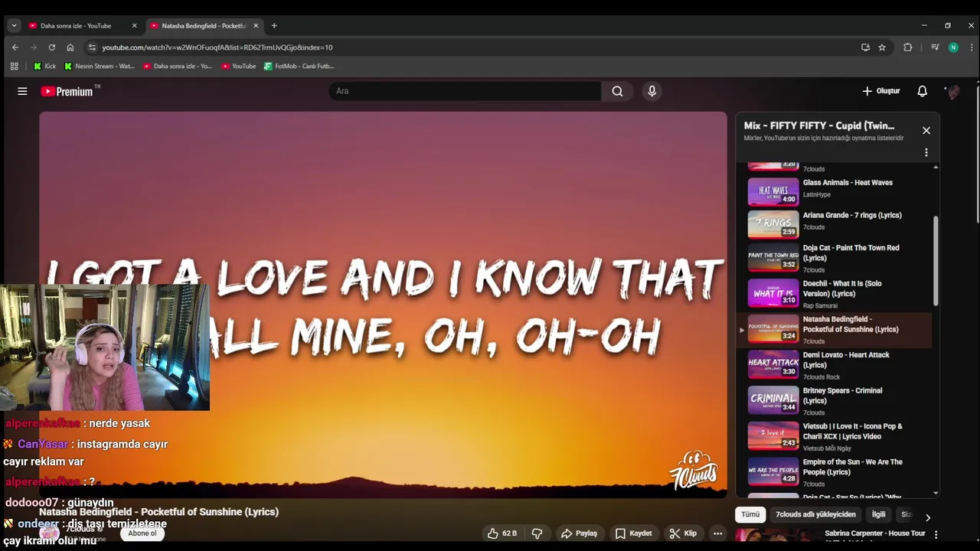Click the browser home icon
The height and width of the screenshot is (551, 980).
tap(70, 47)
